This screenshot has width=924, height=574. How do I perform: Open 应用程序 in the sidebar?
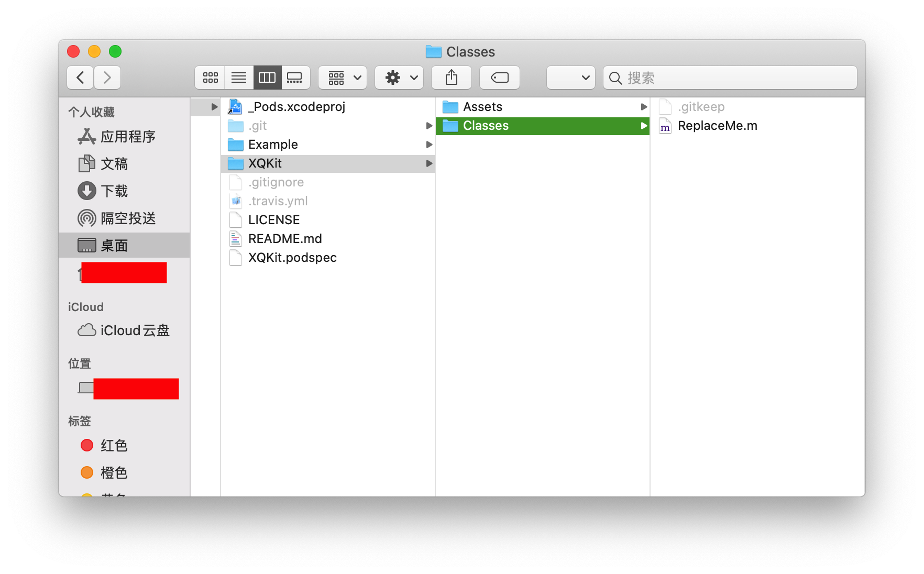point(124,137)
